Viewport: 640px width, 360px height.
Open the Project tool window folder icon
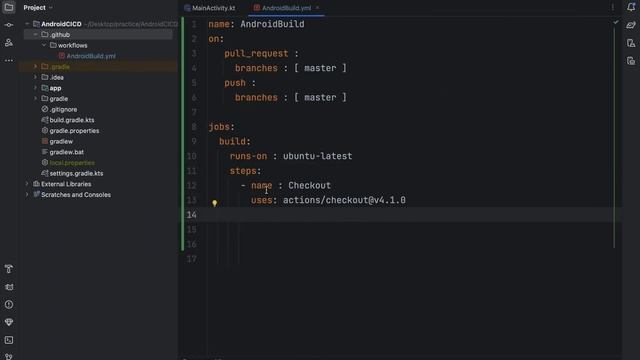tap(9, 7)
